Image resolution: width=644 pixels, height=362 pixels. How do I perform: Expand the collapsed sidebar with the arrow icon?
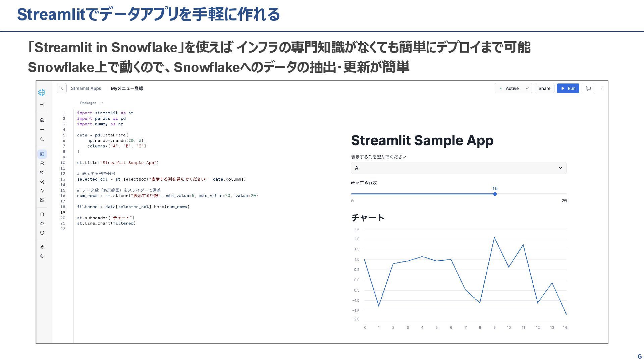[42, 105]
